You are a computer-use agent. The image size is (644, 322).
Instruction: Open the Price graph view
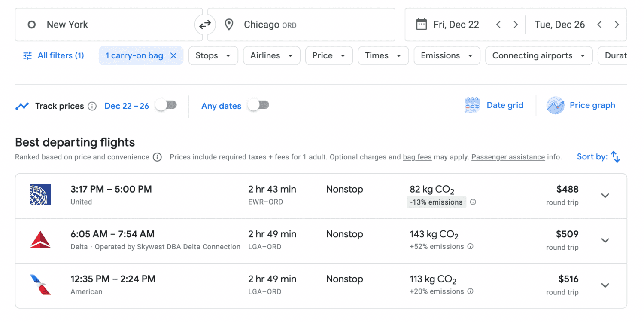point(581,105)
